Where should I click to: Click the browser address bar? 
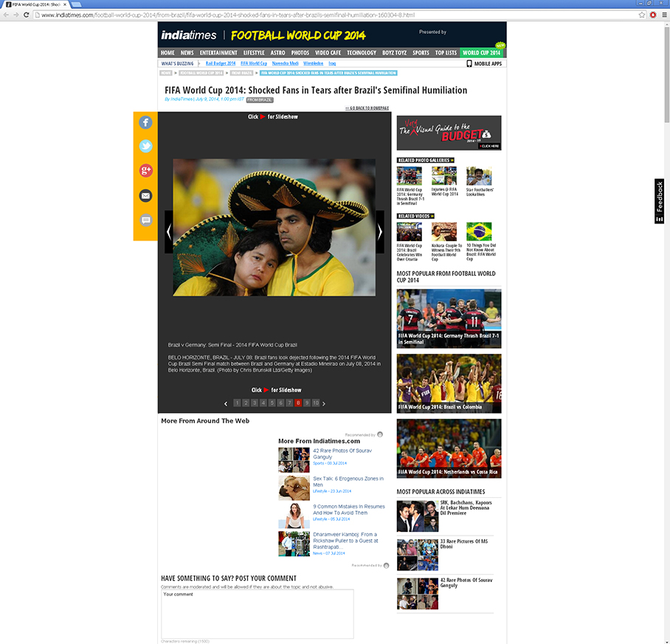tap(337, 15)
